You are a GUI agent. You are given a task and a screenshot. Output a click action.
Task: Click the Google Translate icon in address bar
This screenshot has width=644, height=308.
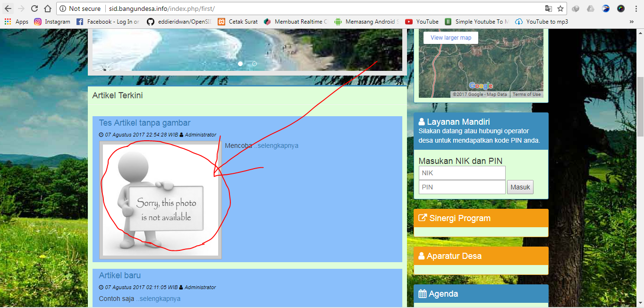(x=548, y=8)
